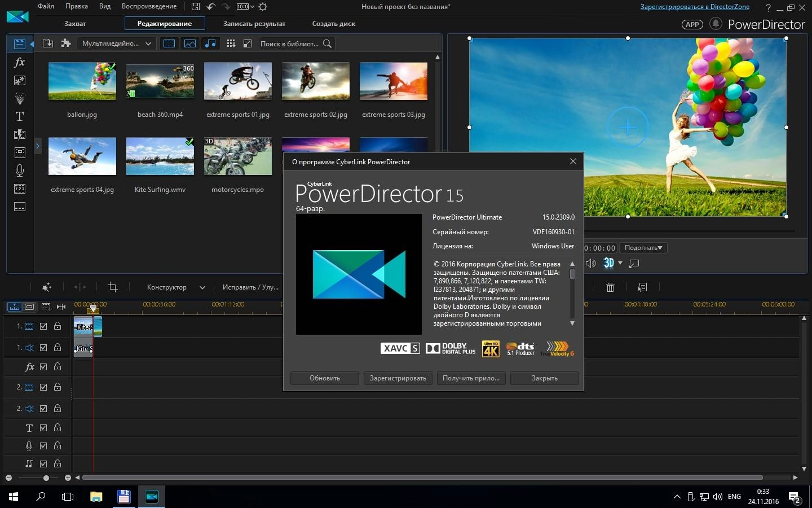Open the preferences gear icon
Viewport: 812px width, 508px height.
click(x=263, y=7)
